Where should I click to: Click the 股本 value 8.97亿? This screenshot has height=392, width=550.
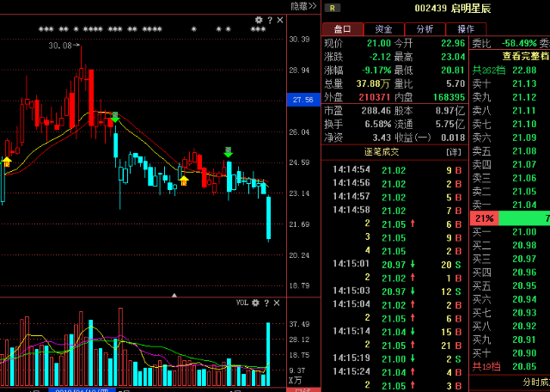click(450, 111)
